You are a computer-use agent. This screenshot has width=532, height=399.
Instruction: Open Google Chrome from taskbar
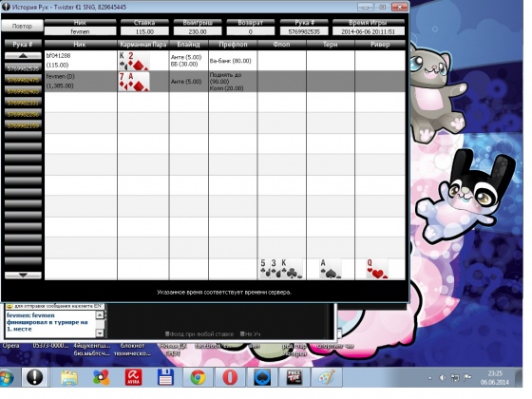coord(199,377)
